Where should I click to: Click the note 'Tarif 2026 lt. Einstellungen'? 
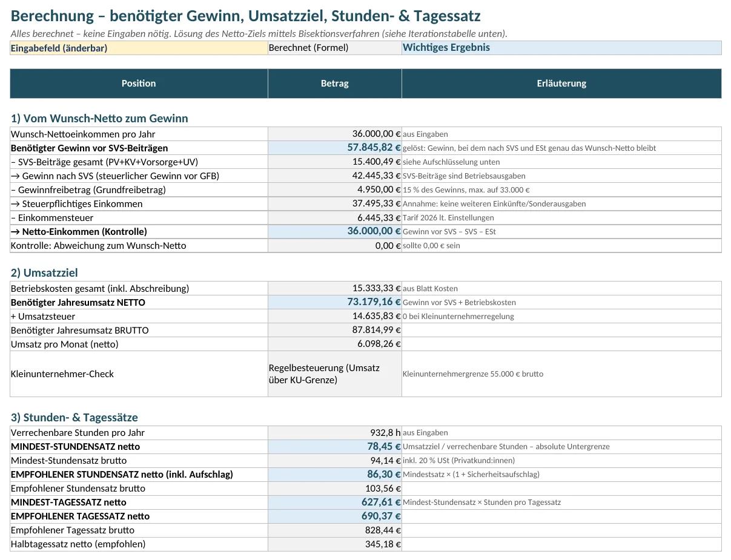[448, 217]
